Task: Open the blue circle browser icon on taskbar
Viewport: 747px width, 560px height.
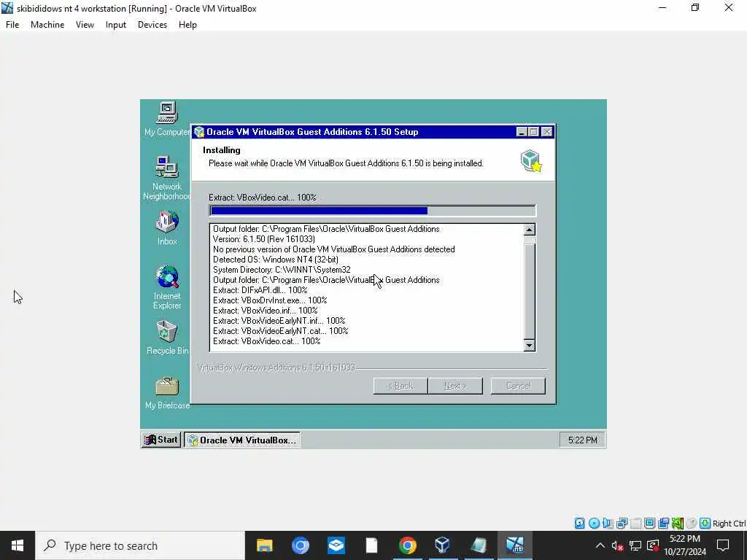Action: click(x=300, y=545)
